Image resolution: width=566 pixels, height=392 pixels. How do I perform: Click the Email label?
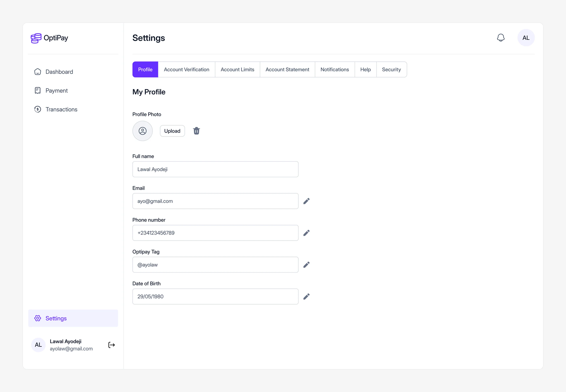(x=138, y=188)
